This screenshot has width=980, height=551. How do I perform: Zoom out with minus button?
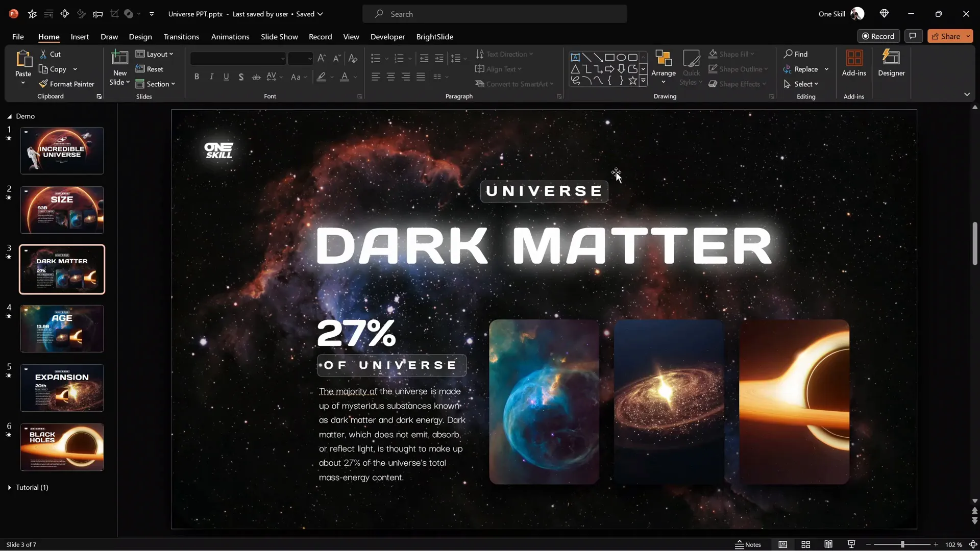pos(868,544)
